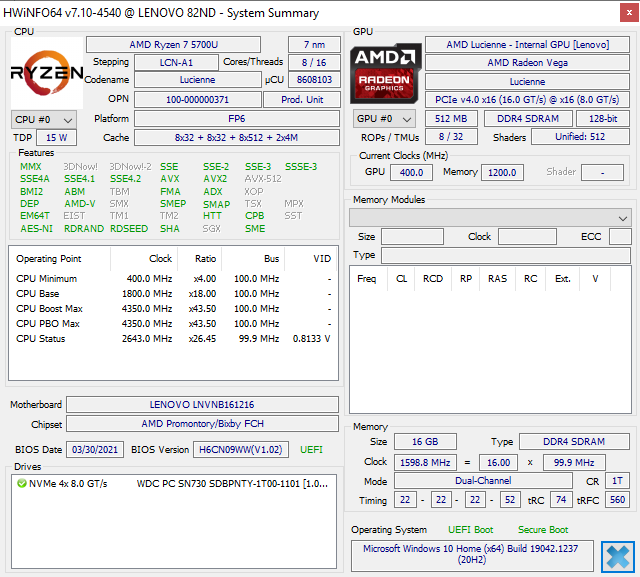
Task: Click the cache value 8x32 + 8x32 + 8x512 + 2x4M
Action: (237, 138)
